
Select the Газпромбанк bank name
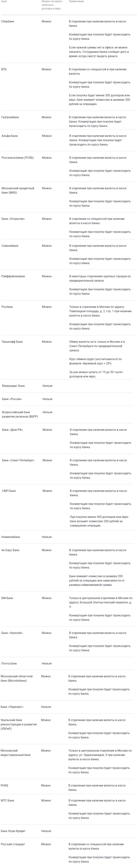point(10,117)
